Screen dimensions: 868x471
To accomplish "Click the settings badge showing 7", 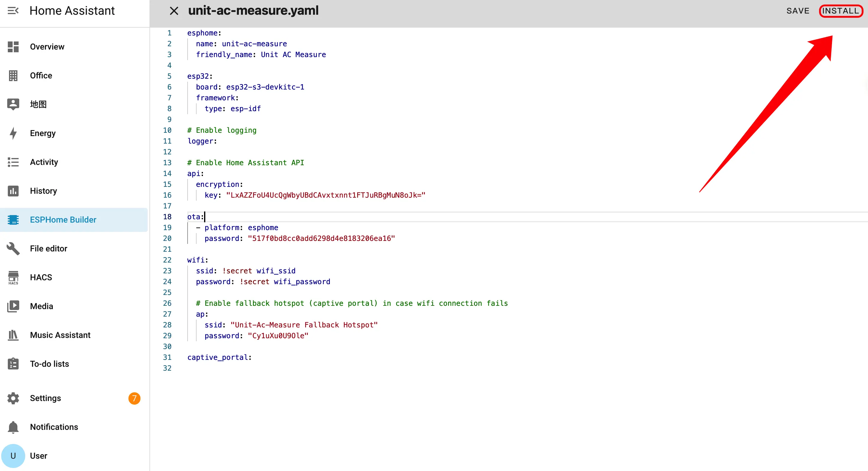I will (134, 398).
